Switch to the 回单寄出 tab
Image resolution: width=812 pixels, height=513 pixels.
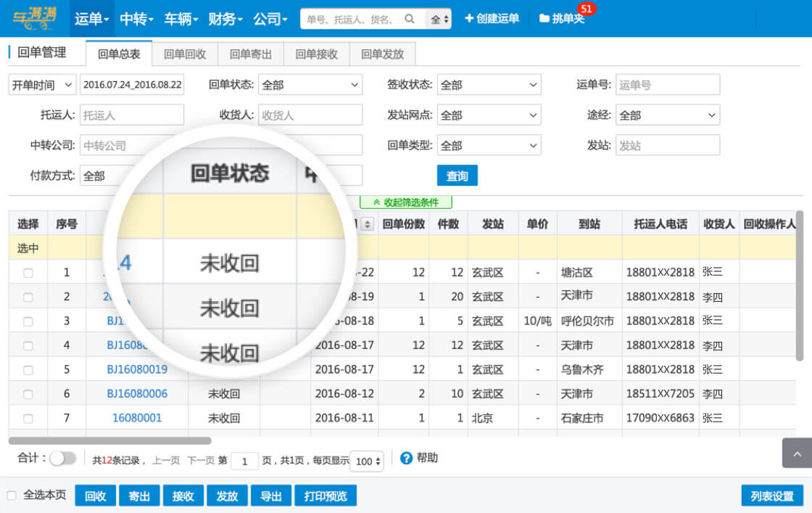tap(251, 54)
